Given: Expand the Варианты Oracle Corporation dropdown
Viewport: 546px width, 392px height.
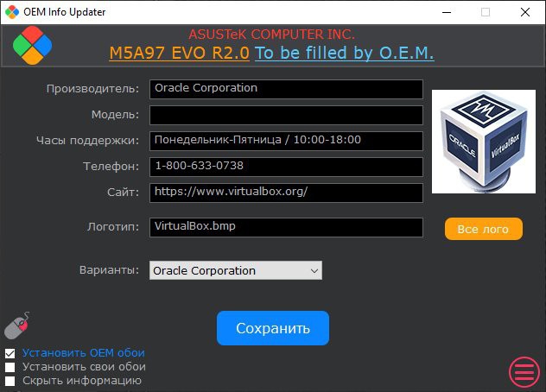Looking at the screenshot, I should 236,270.
